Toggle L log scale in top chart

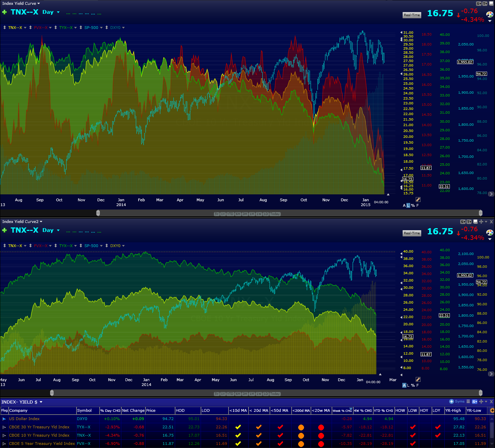408,205
